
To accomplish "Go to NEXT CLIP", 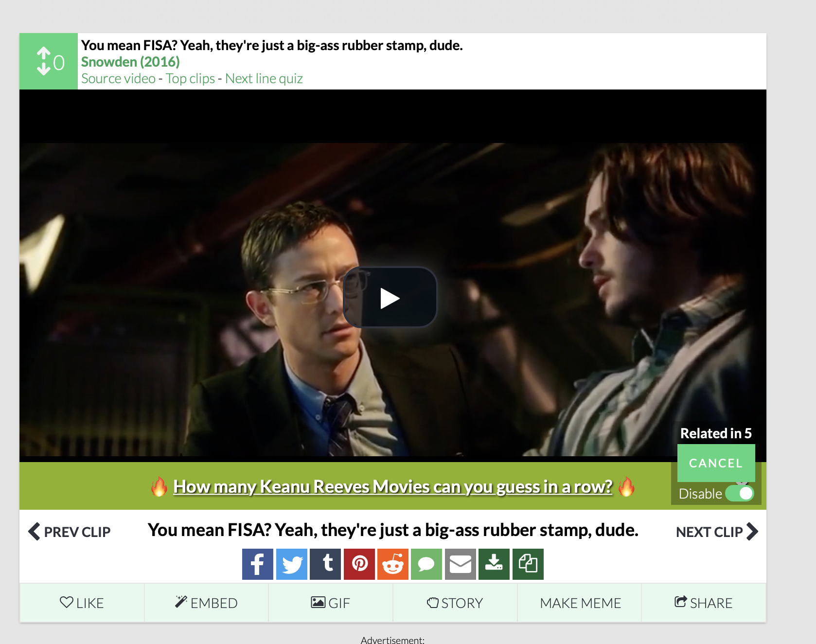I will point(717,532).
